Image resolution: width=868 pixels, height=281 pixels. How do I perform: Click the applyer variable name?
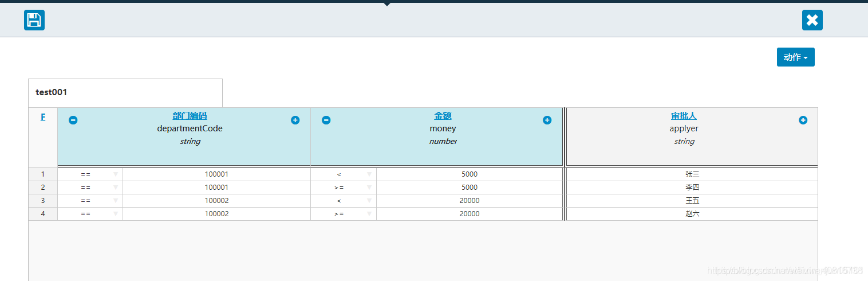click(684, 128)
